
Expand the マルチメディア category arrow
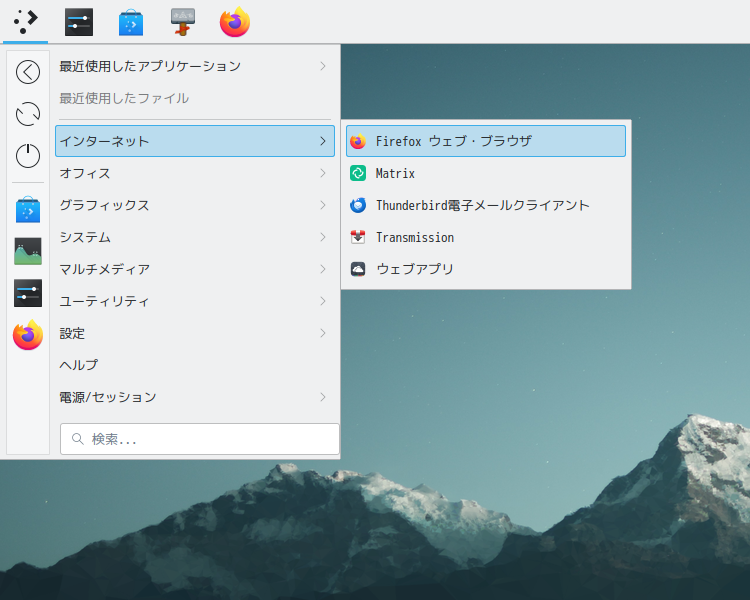(x=323, y=269)
